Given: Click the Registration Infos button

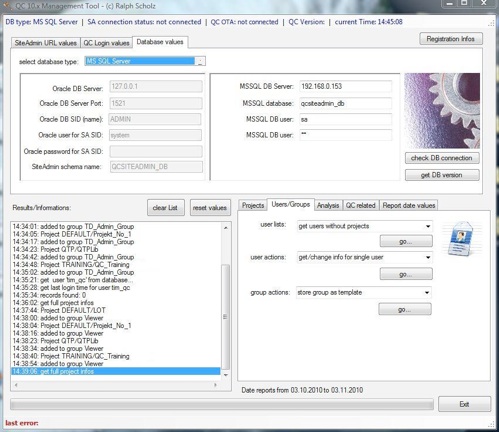Looking at the screenshot, I should [x=451, y=39].
